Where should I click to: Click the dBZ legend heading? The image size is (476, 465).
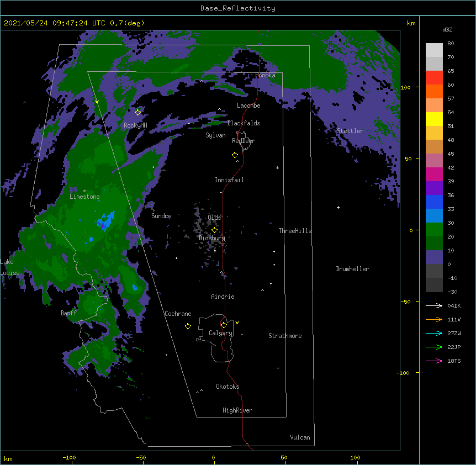tap(447, 29)
